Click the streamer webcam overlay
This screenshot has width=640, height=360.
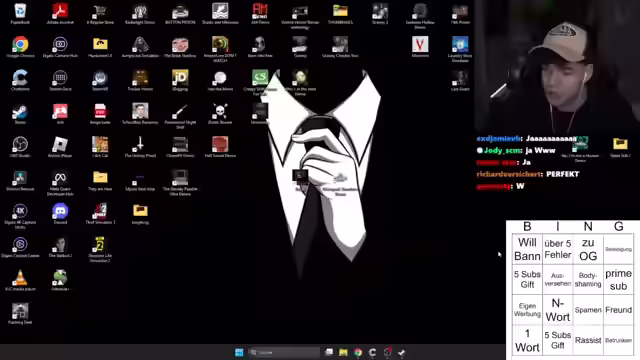557,65
